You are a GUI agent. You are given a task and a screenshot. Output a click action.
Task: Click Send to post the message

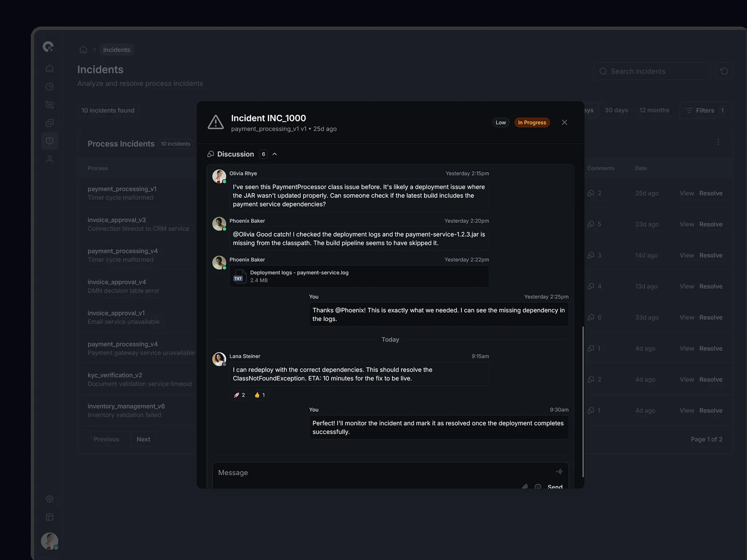555,486
